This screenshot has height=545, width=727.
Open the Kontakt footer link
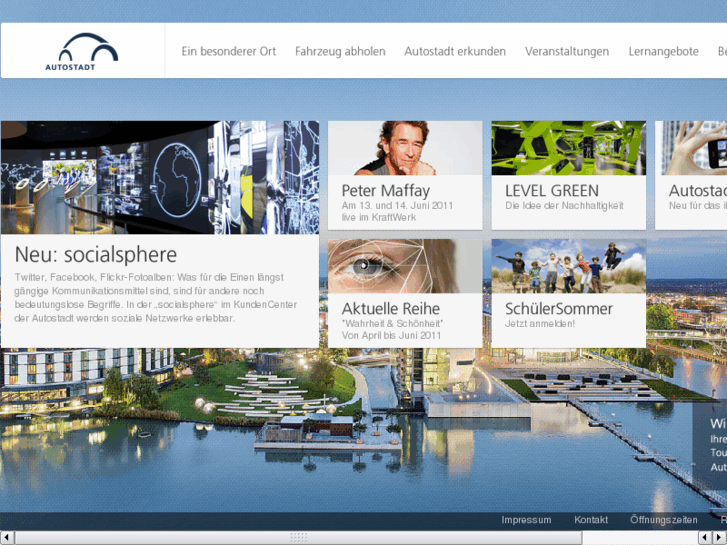(x=591, y=520)
